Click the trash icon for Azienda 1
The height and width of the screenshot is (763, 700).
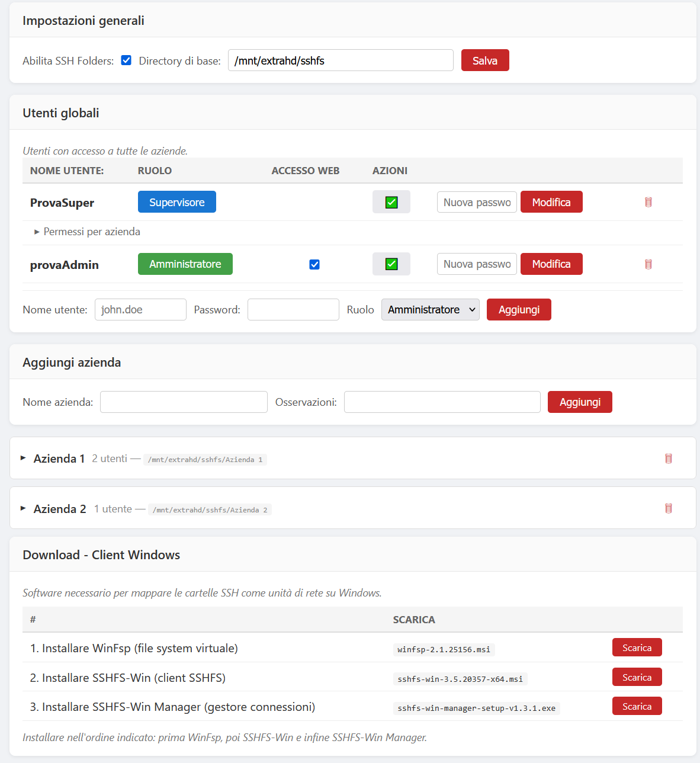(668, 459)
